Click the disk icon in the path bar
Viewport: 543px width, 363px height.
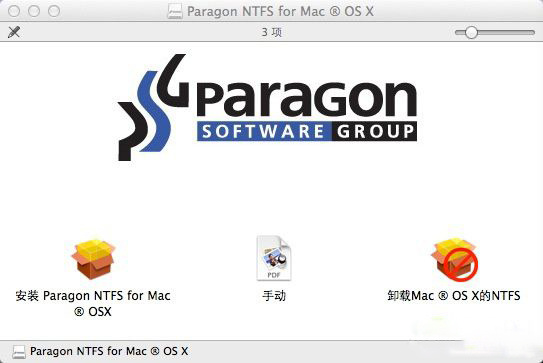[19, 352]
